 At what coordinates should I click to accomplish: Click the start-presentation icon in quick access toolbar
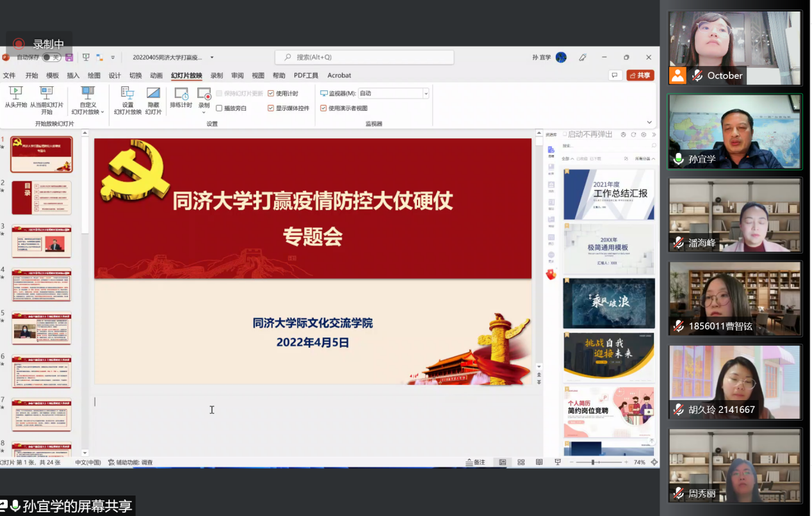[x=86, y=58]
